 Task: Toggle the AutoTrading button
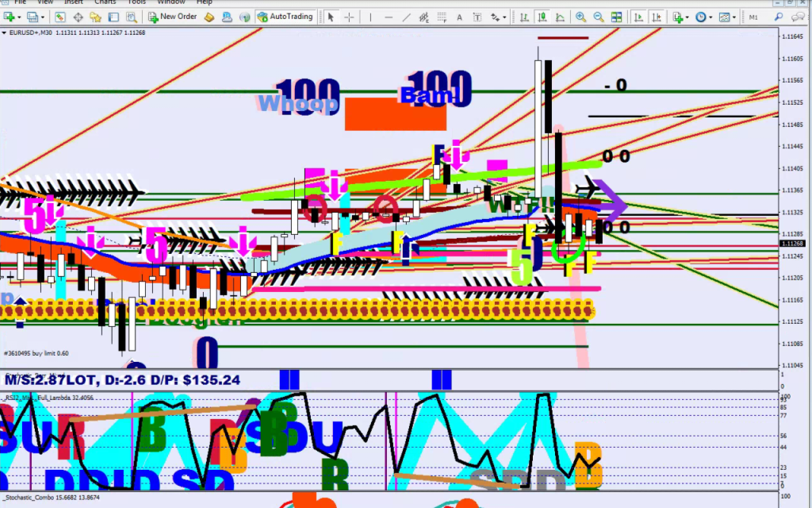coord(285,17)
